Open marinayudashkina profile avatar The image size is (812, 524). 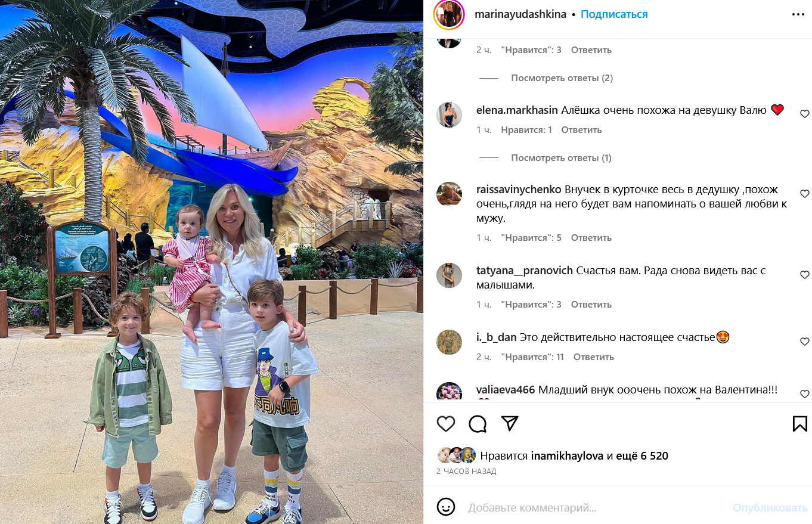tap(449, 14)
